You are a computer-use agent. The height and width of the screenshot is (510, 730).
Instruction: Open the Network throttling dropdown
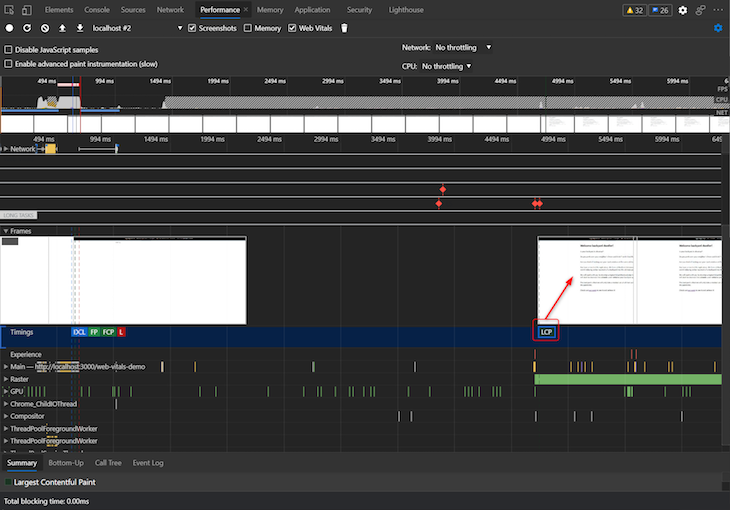pyautogui.click(x=463, y=48)
